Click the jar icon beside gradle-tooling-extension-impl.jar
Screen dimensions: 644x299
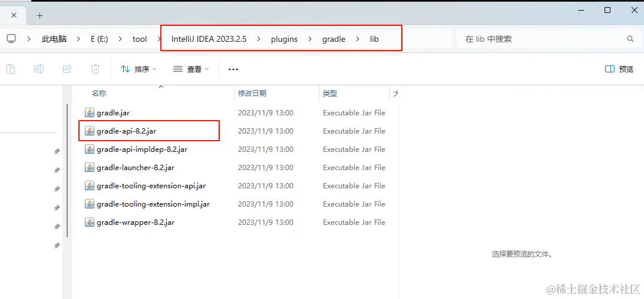90,204
